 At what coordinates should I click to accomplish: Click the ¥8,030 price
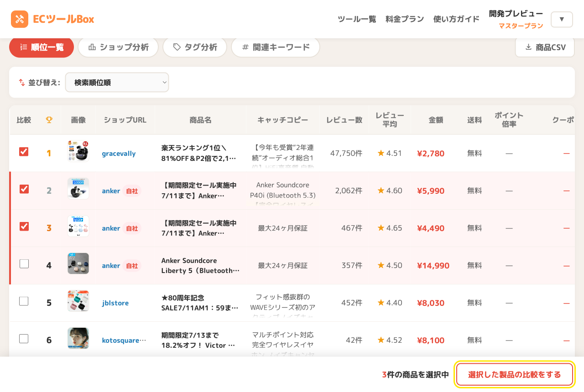[431, 303]
